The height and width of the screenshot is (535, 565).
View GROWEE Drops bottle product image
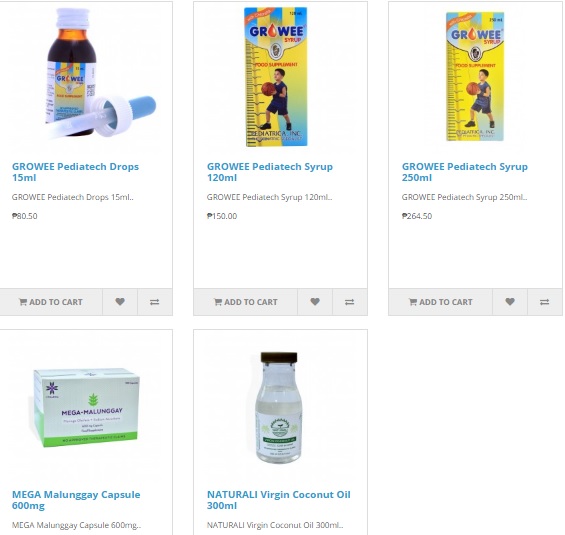coord(100,73)
